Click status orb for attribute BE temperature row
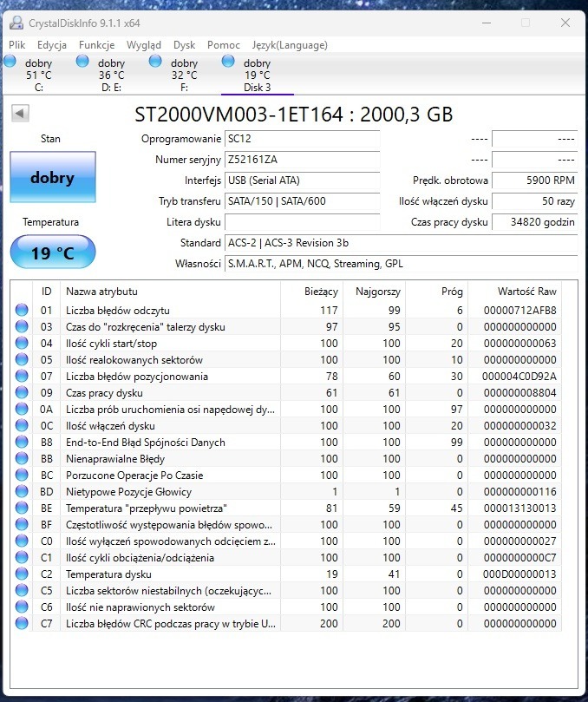This screenshot has width=588, height=702. 22,508
